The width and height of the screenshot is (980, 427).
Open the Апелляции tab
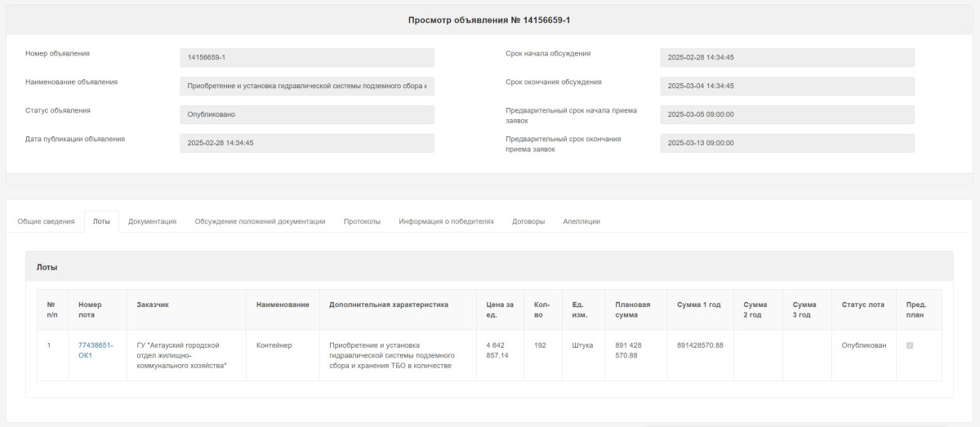[x=581, y=221]
